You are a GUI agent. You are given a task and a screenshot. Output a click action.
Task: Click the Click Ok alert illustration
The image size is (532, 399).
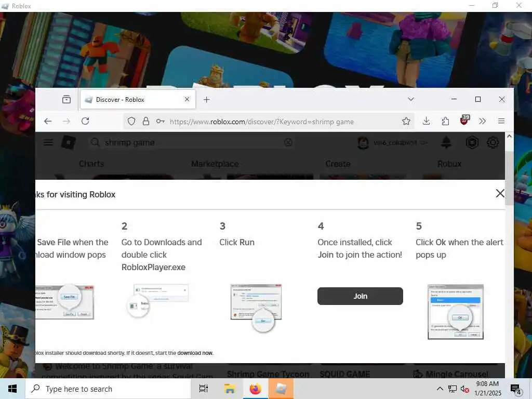tap(456, 312)
